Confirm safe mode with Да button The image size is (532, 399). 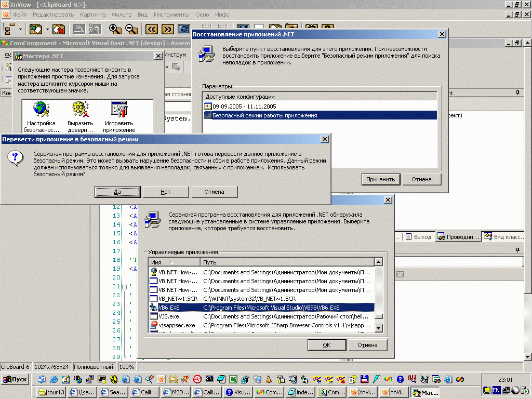(x=117, y=192)
